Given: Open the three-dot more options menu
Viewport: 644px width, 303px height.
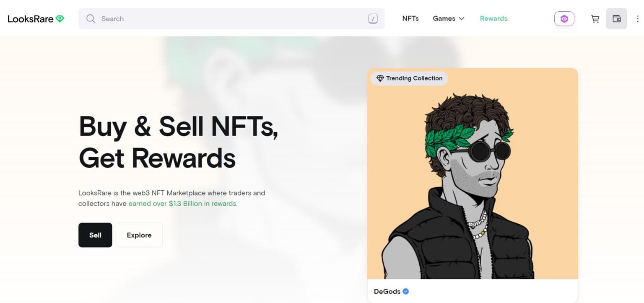Looking at the screenshot, I should point(638,19).
